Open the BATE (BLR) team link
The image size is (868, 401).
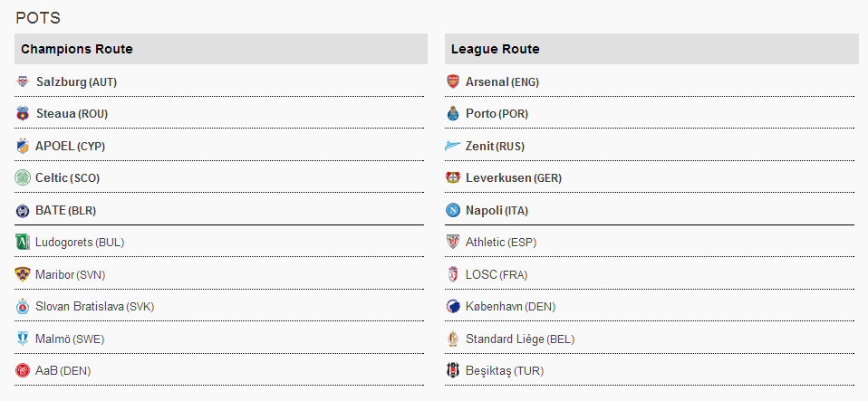(65, 210)
